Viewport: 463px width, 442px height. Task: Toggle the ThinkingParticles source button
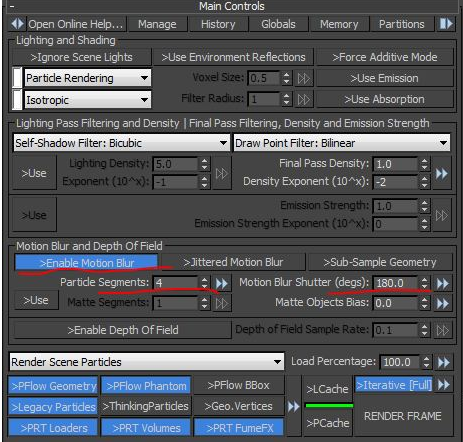pyautogui.click(x=146, y=406)
